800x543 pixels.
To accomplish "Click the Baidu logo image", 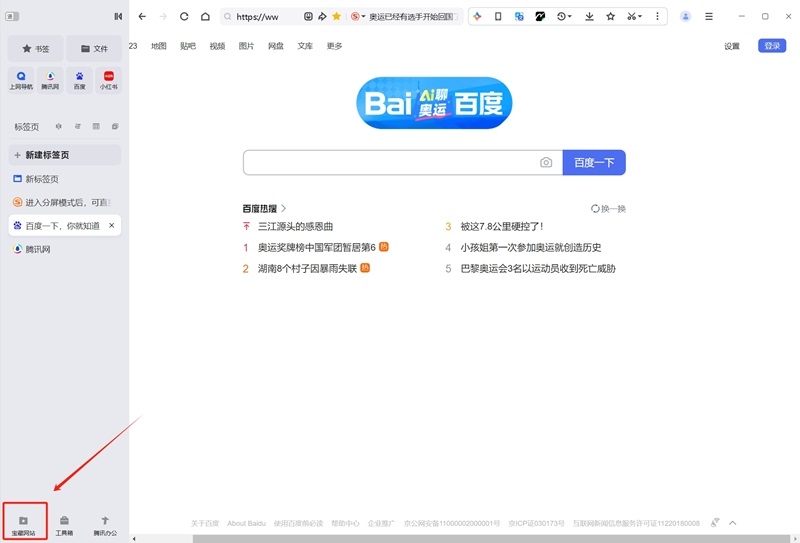I will (x=434, y=103).
